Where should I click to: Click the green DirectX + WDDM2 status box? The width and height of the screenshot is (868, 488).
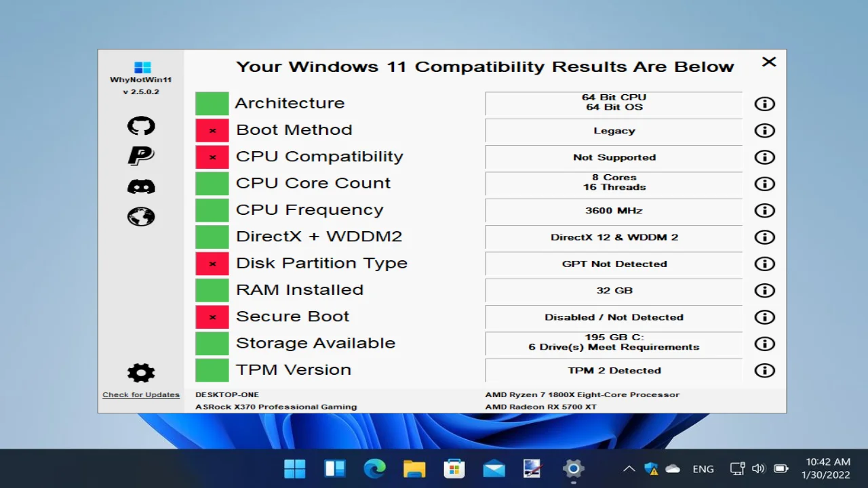click(212, 237)
